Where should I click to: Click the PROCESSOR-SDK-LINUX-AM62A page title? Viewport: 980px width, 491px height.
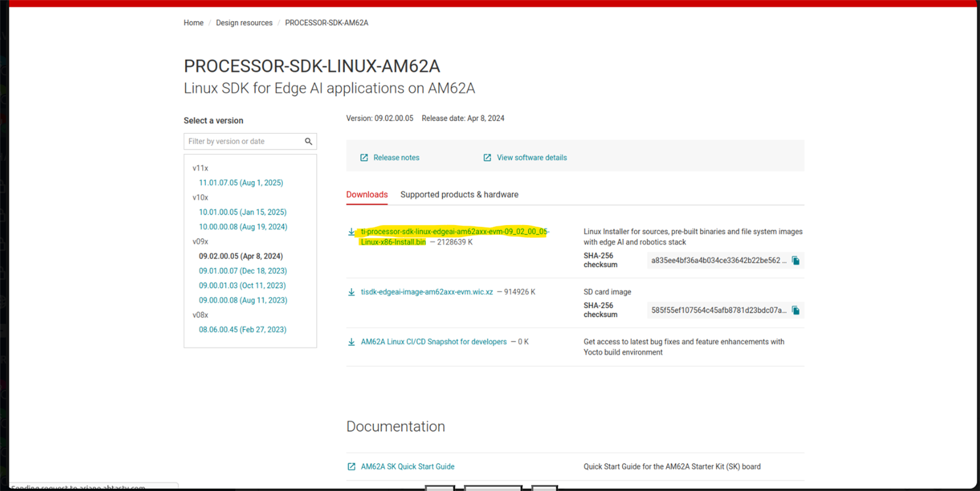click(x=312, y=66)
